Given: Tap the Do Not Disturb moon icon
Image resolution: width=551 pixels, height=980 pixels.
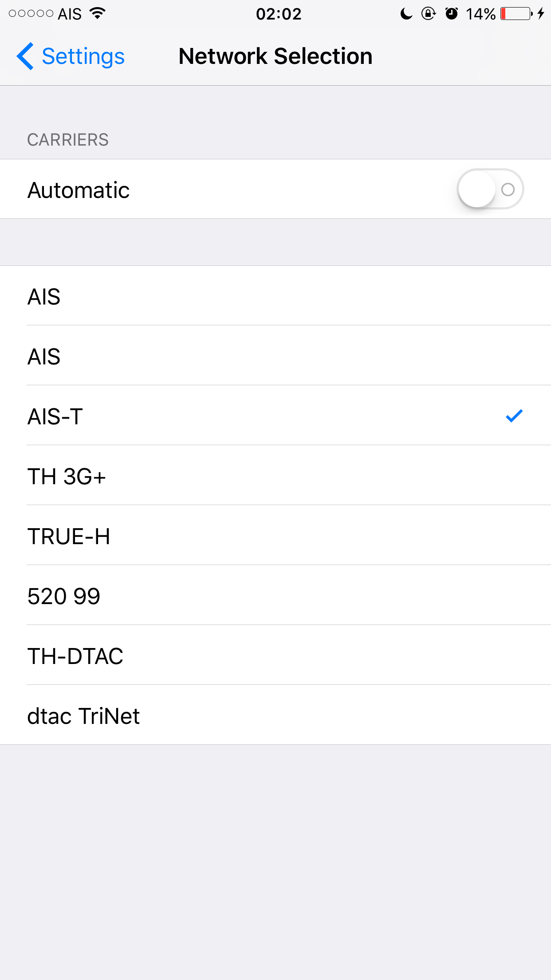Looking at the screenshot, I should click(x=406, y=14).
